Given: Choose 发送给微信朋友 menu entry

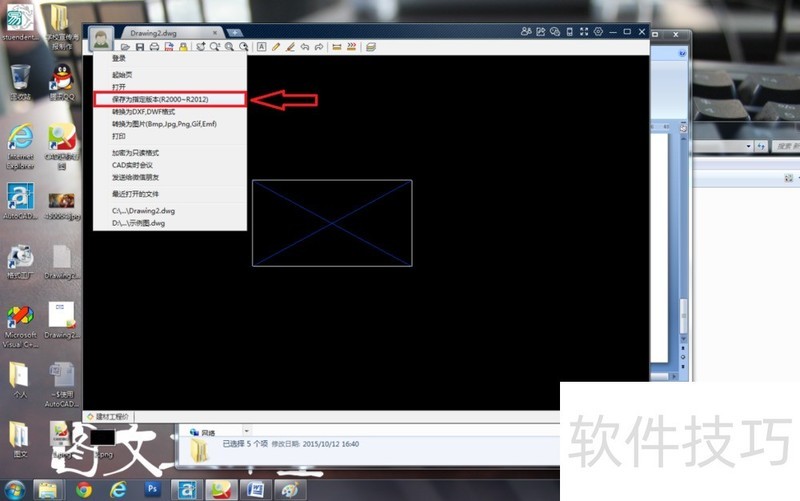Looking at the screenshot, I should (135, 178).
